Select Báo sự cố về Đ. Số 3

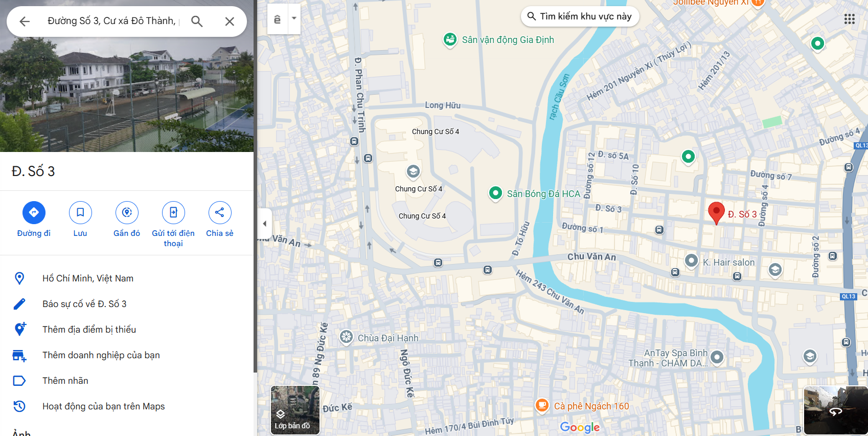point(84,304)
